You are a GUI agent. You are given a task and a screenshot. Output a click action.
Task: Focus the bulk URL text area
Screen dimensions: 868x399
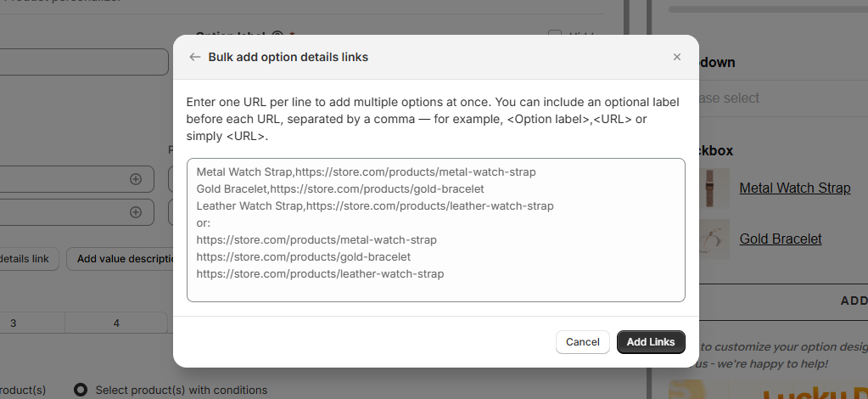point(435,229)
